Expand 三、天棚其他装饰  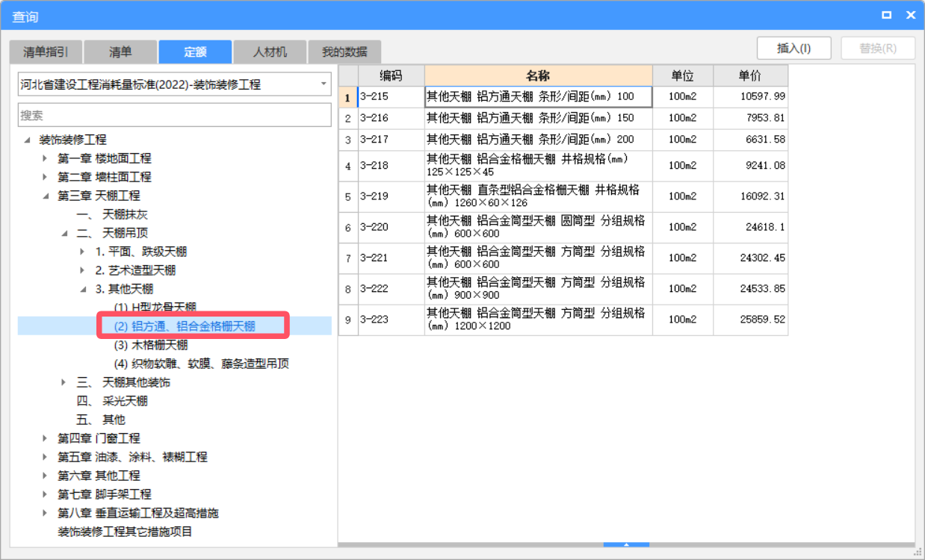(x=64, y=382)
